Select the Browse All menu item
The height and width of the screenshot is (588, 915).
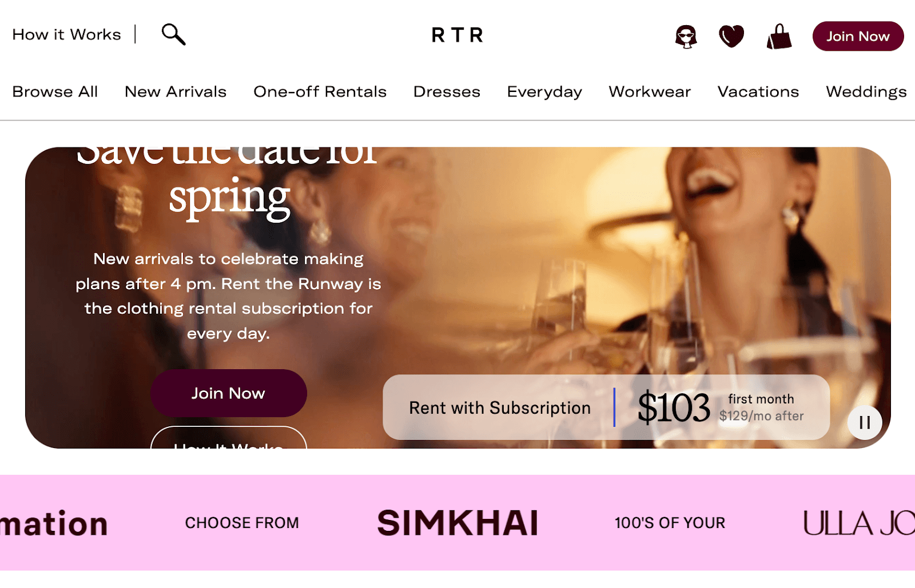pos(55,91)
